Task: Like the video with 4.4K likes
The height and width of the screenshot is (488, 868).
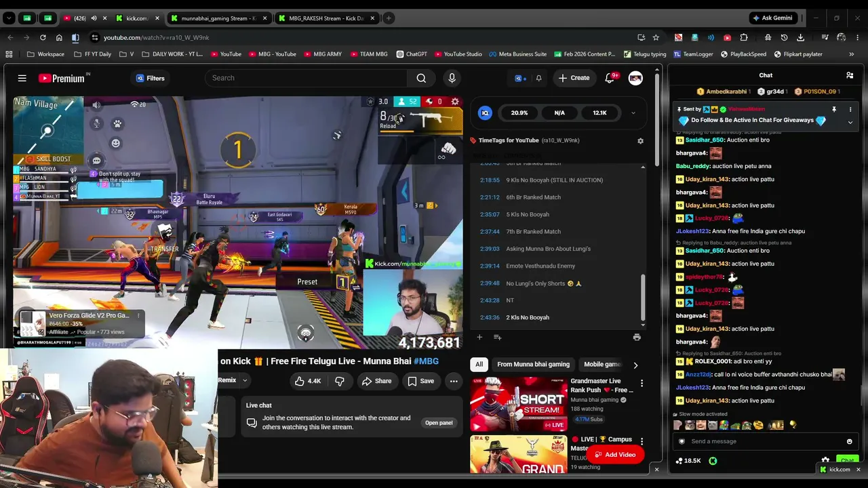Action: [308, 381]
